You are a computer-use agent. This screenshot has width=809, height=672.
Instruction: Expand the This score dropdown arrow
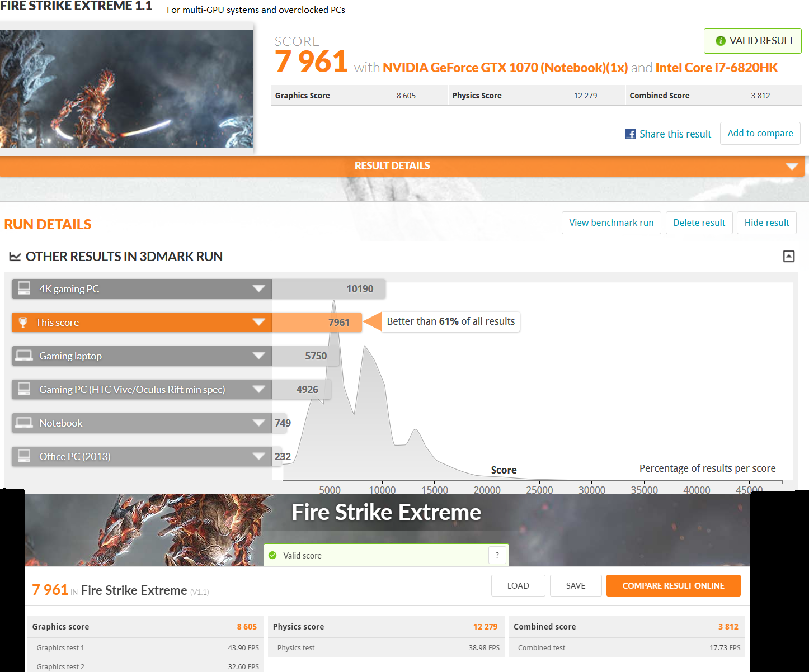pyautogui.click(x=258, y=322)
